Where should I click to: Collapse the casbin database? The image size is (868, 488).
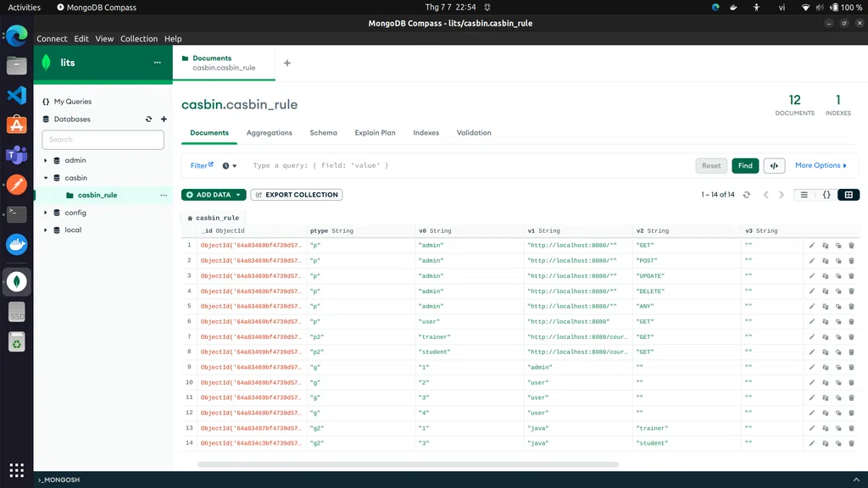pyautogui.click(x=46, y=178)
